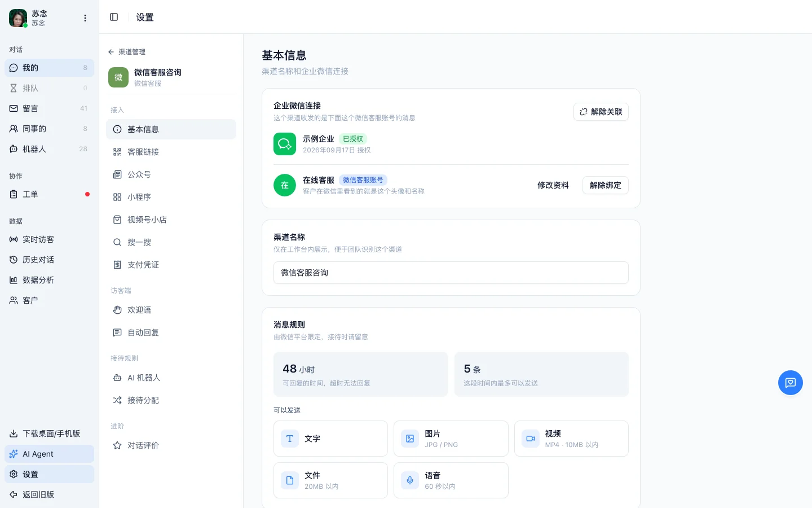Click 返回旧版
812x508 pixels.
[49, 494]
